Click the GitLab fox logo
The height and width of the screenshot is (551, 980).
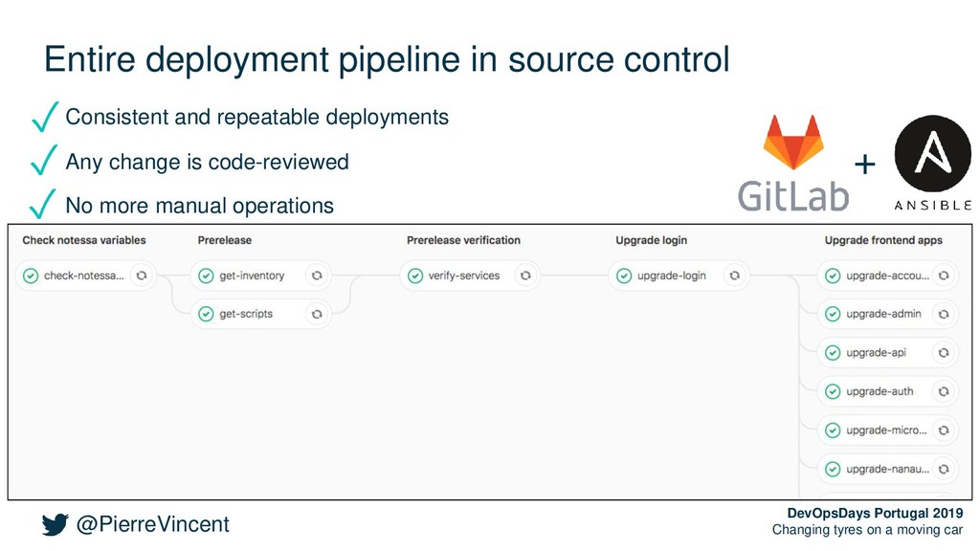pyautogui.click(x=793, y=142)
